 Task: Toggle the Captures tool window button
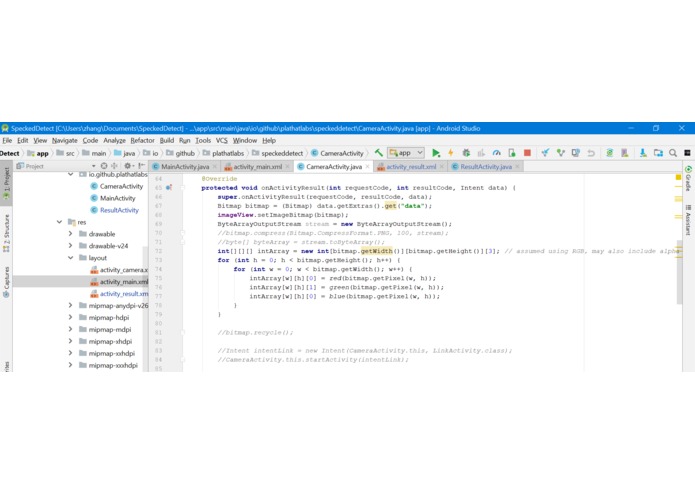pyautogui.click(x=6, y=282)
